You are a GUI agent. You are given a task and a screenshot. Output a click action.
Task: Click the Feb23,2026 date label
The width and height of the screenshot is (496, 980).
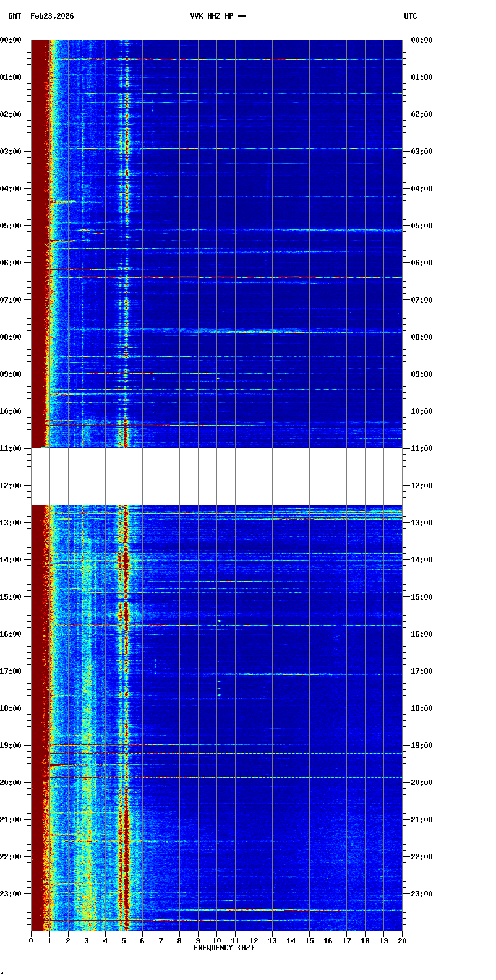pyautogui.click(x=52, y=16)
